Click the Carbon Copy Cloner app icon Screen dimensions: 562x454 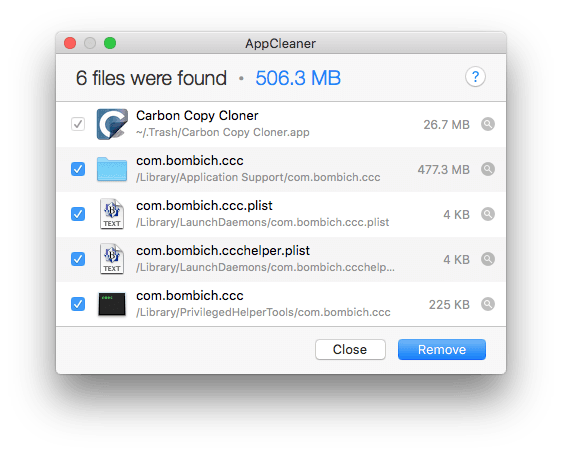coord(112,124)
